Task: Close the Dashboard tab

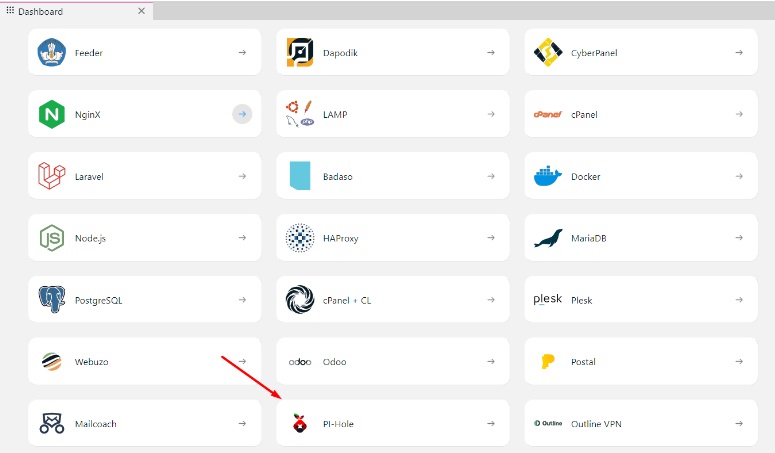Action: [x=141, y=11]
